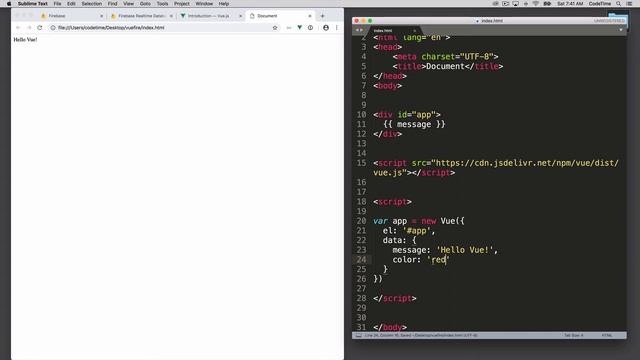Click the '#app' selector string
Image resolution: width=640 pixels, height=360 pixels.
416,231
